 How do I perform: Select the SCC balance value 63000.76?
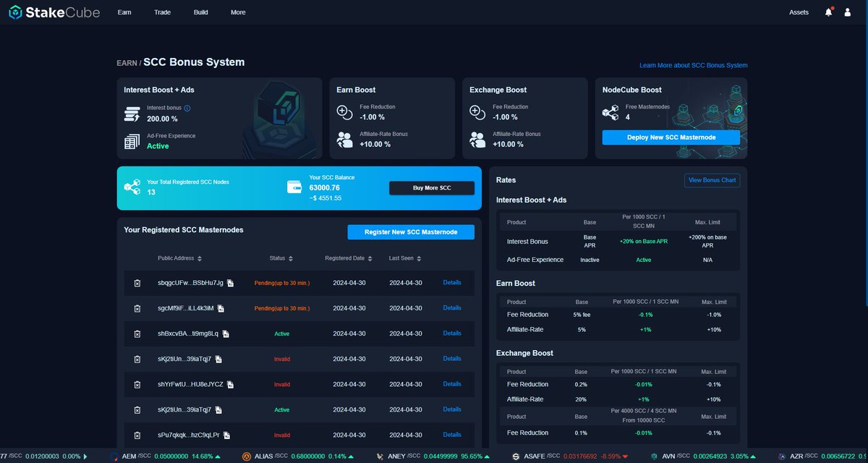pos(324,187)
